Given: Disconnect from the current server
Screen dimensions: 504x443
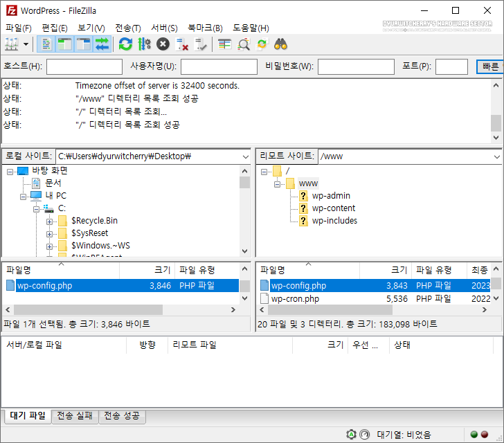Looking at the screenshot, I should pyautogui.click(x=182, y=44).
